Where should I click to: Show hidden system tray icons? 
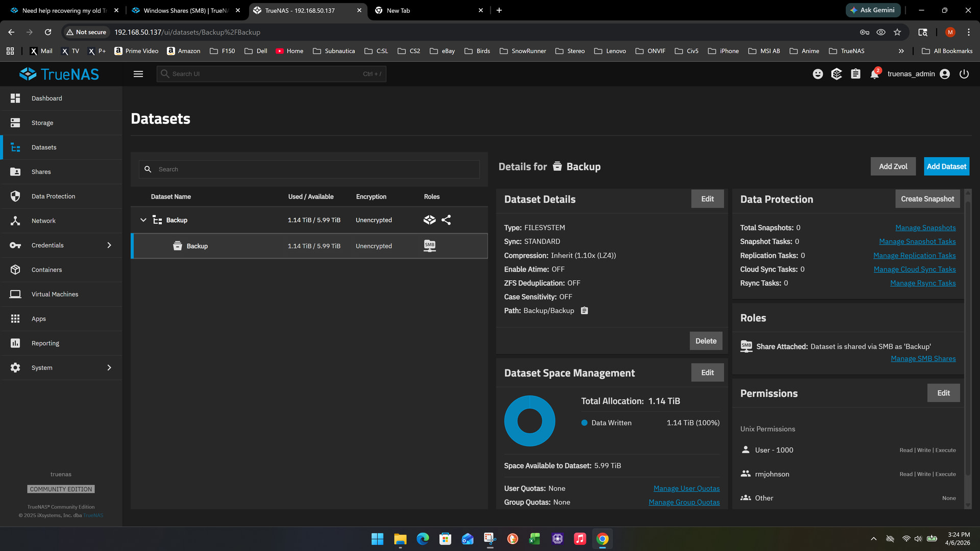pyautogui.click(x=874, y=539)
